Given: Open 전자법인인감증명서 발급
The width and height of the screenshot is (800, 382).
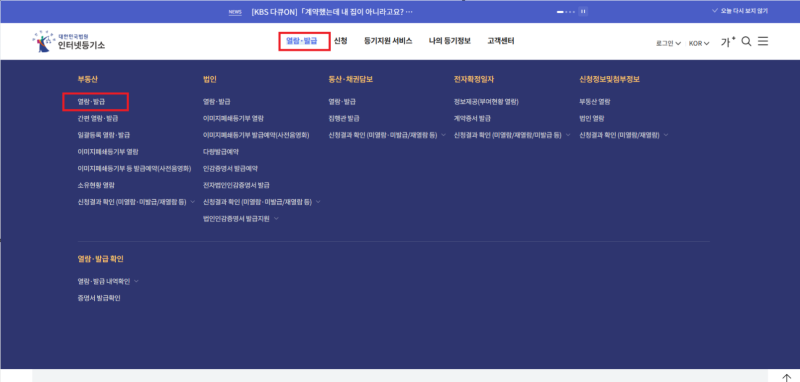Looking at the screenshot, I should (x=236, y=185).
